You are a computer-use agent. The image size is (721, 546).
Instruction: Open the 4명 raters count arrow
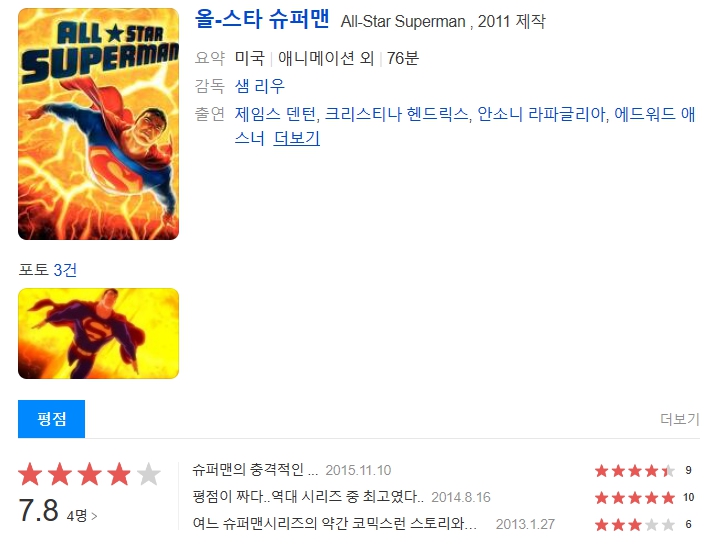pyautogui.click(x=82, y=516)
